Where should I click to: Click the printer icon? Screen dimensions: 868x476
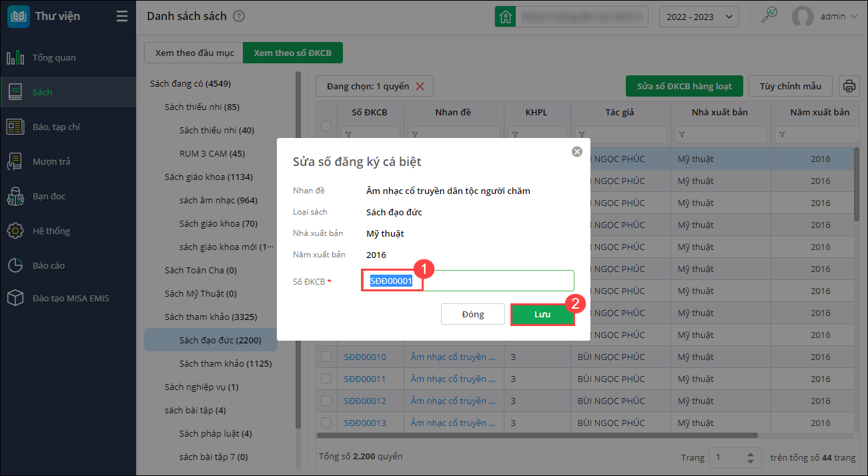[849, 86]
